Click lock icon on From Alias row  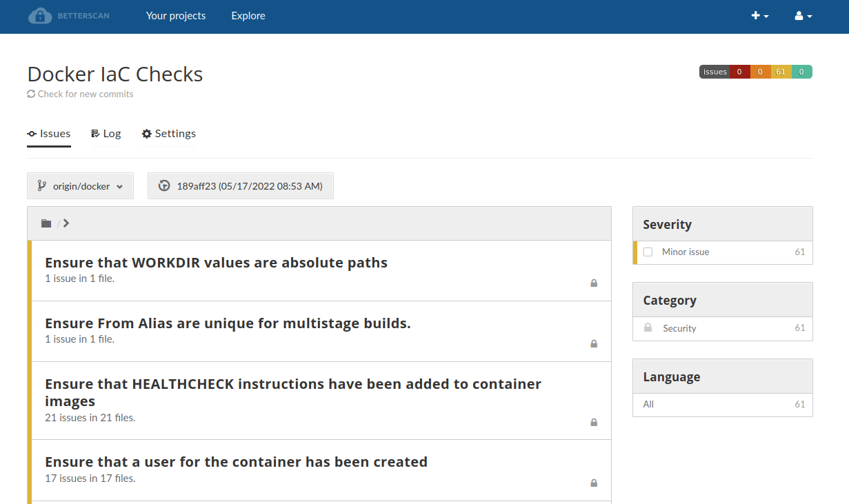click(x=594, y=343)
